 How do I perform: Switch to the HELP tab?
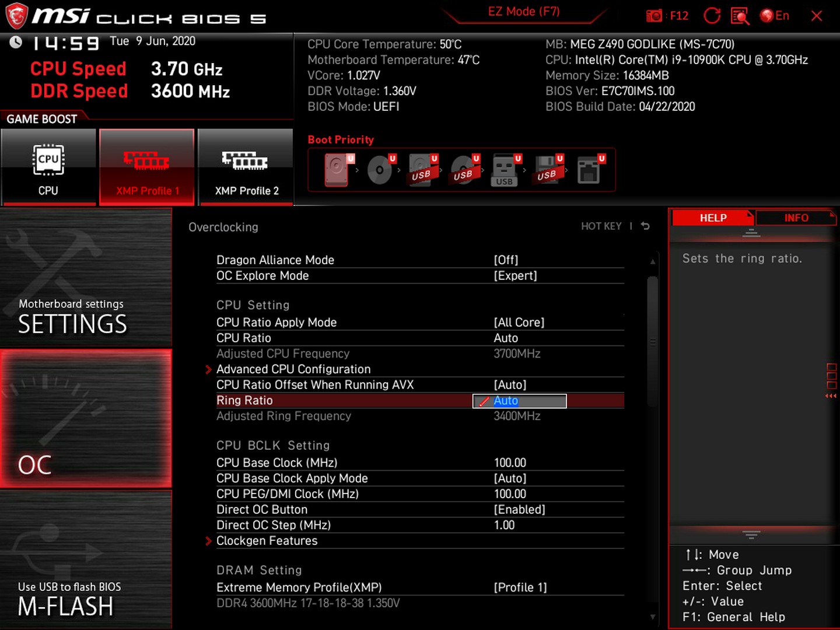coord(713,218)
